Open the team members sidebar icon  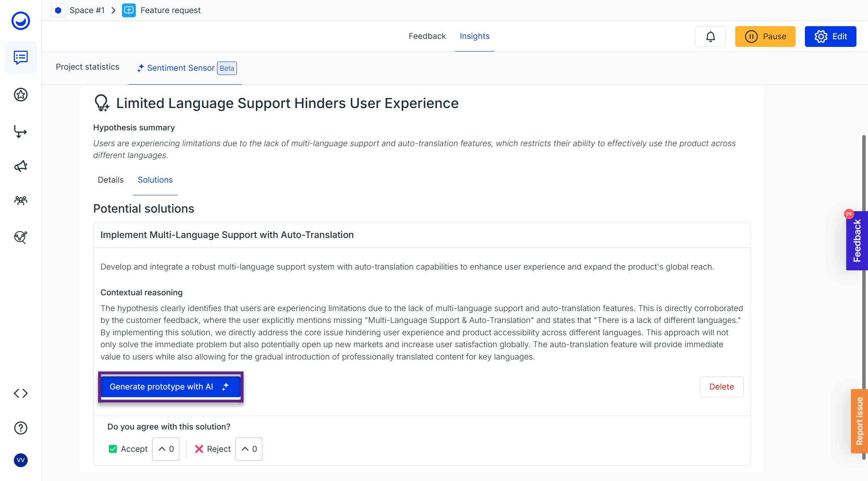coord(21,200)
